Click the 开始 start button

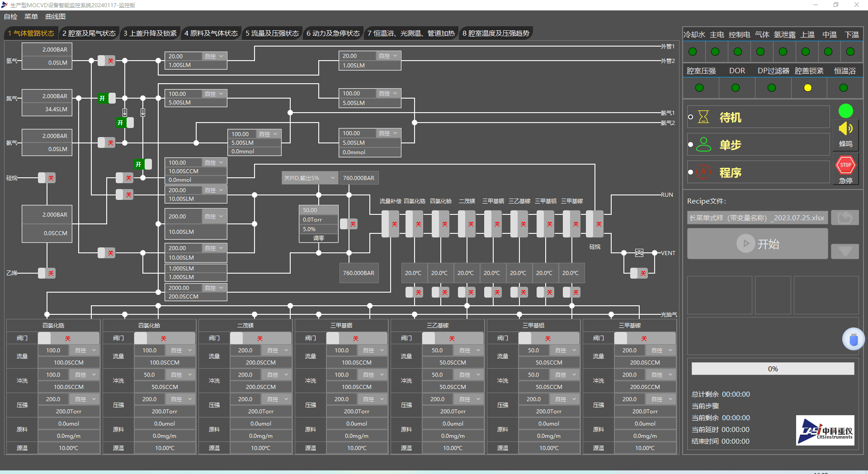pos(757,244)
